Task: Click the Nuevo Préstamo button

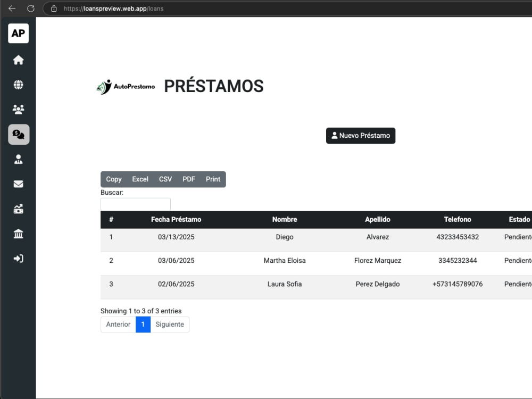Action: pos(361,136)
